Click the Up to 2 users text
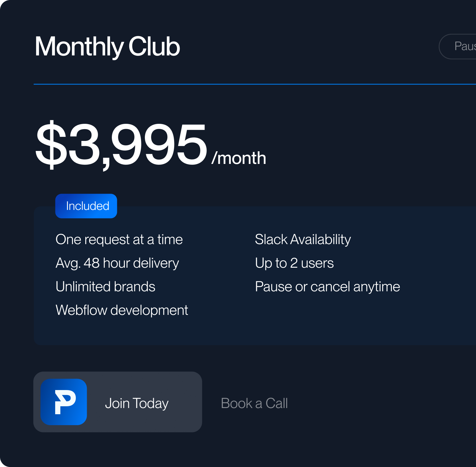 coord(294,263)
